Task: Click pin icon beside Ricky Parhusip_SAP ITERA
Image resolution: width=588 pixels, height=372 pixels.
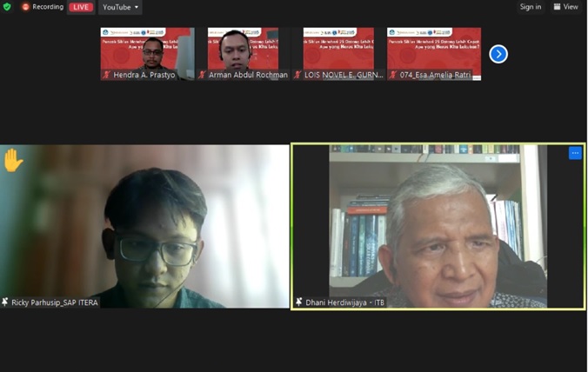Action: (5, 302)
